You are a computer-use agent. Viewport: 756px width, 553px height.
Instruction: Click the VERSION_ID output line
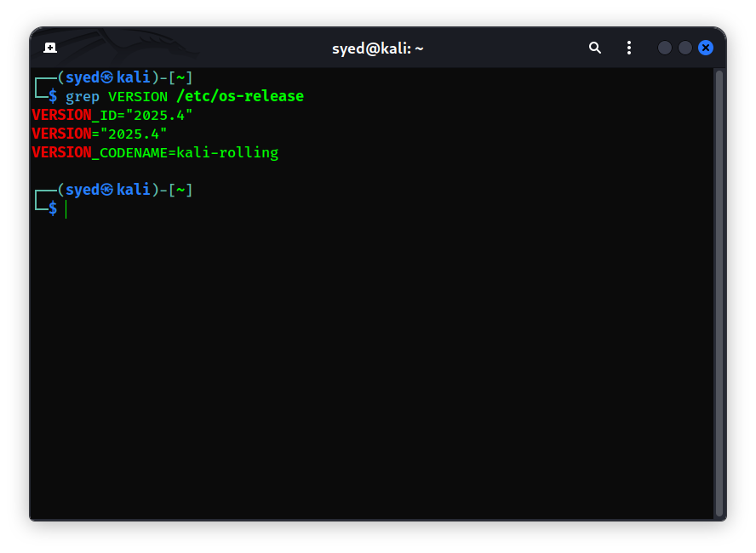[x=112, y=116]
